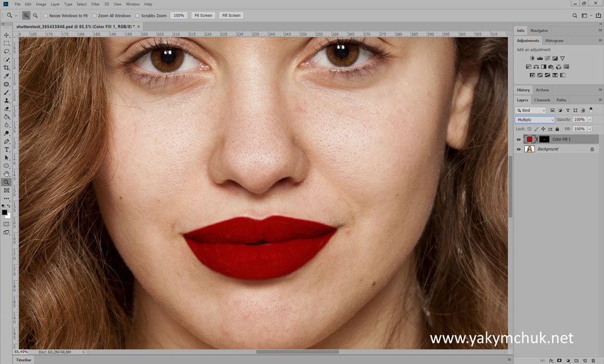Add a Vibrance adjustment
This screenshot has width=604, height=364.
coord(562,58)
